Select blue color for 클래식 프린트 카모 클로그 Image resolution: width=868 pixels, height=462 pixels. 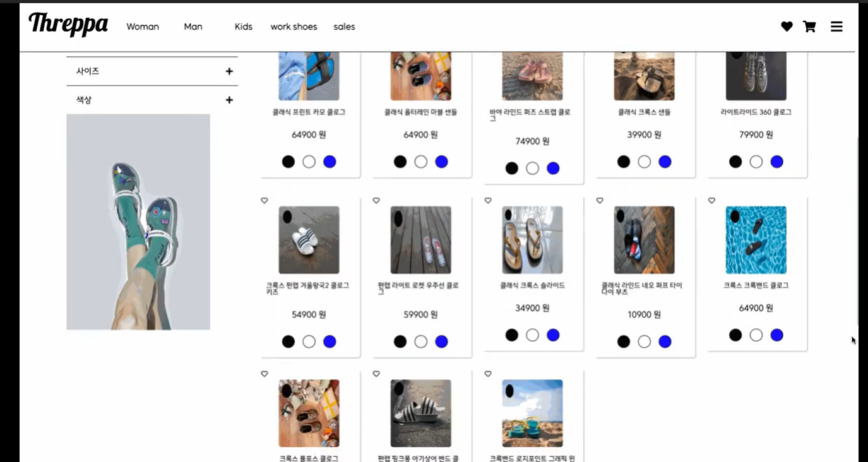[330, 162]
